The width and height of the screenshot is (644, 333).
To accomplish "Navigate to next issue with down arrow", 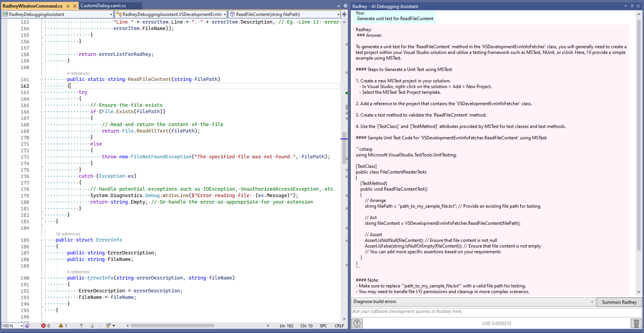I will point(92,326).
